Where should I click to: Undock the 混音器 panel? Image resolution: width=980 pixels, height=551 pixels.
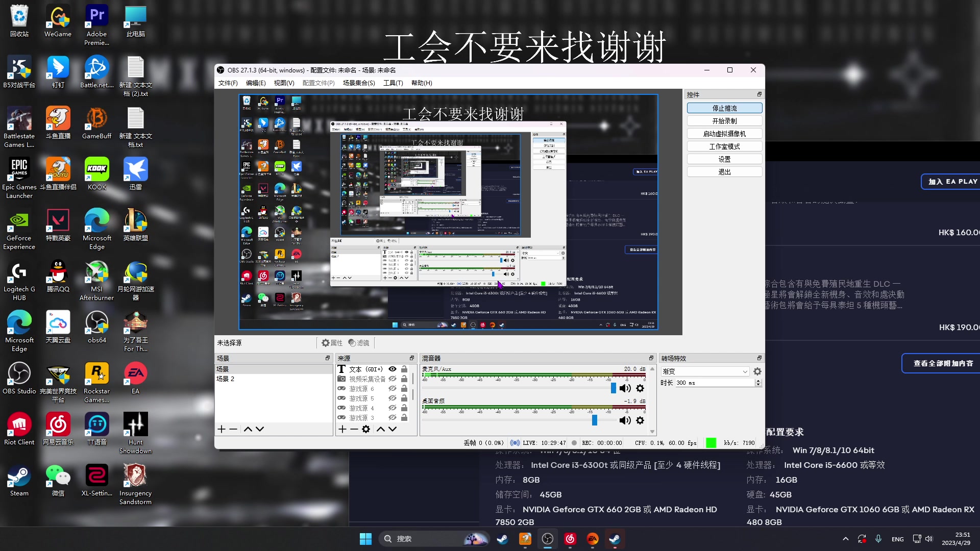pyautogui.click(x=651, y=358)
